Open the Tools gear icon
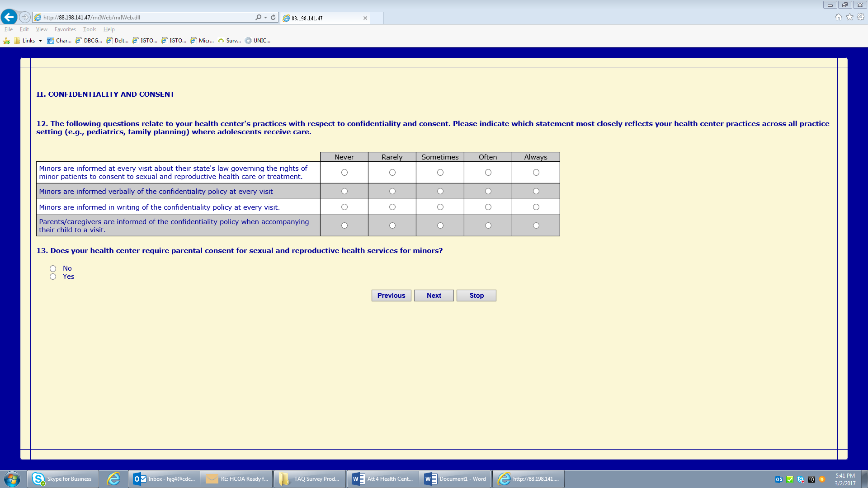The image size is (868, 488). pos(861,17)
